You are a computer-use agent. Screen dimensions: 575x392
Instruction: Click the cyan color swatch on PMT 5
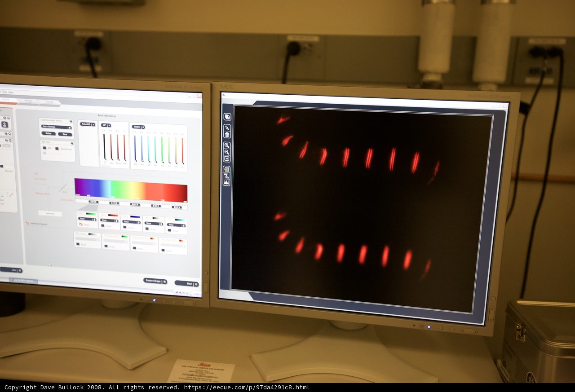click(x=180, y=220)
